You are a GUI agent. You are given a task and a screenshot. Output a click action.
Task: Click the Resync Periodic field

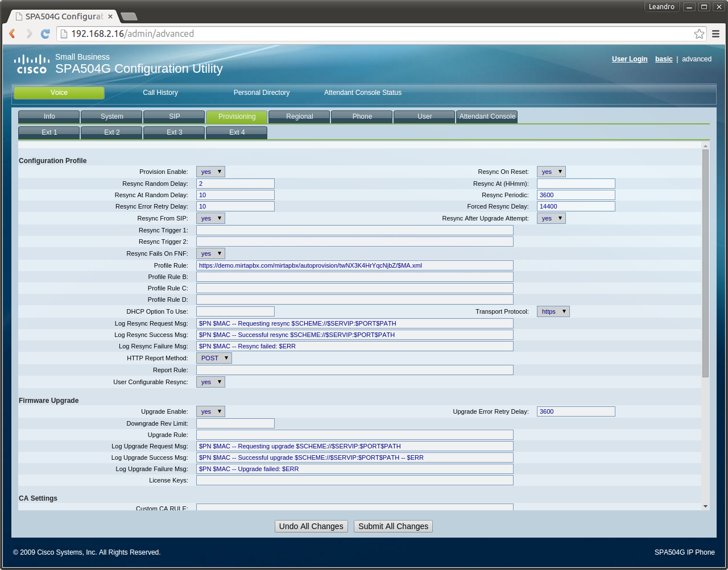[x=576, y=195]
